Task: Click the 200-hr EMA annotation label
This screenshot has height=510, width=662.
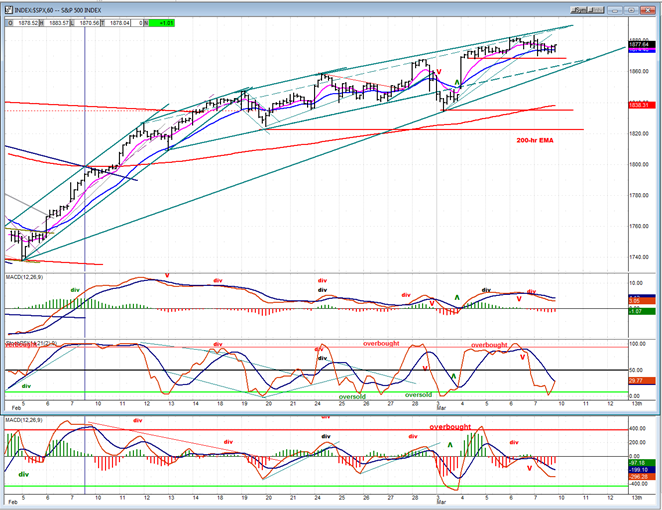Action: pyautogui.click(x=533, y=140)
